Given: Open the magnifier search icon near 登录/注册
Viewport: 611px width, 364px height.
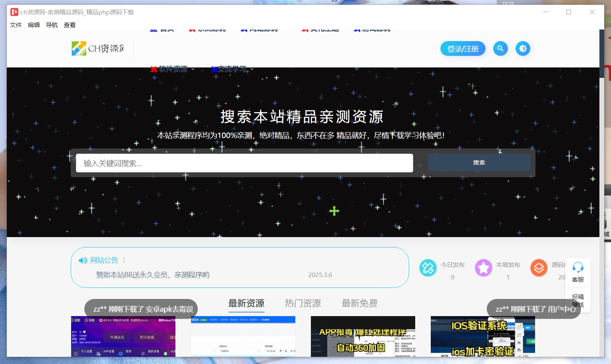Looking at the screenshot, I should point(500,48).
